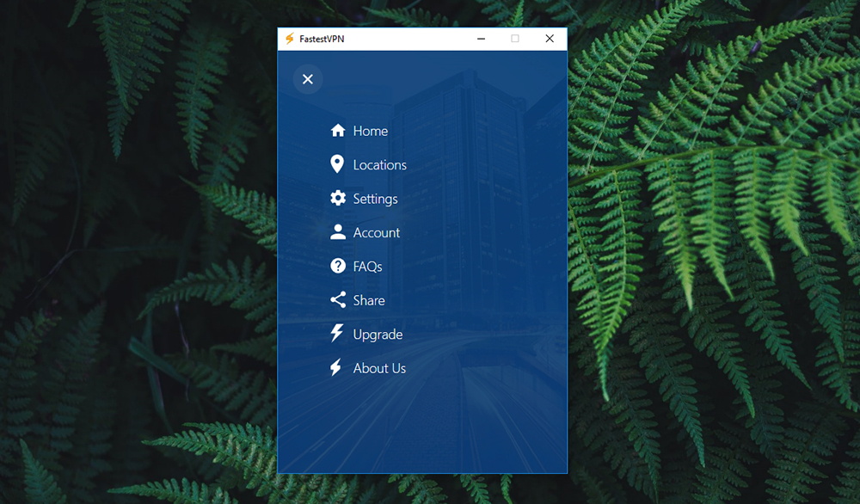Click the map pin icon beside Locations
The image size is (860, 504).
point(337,164)
